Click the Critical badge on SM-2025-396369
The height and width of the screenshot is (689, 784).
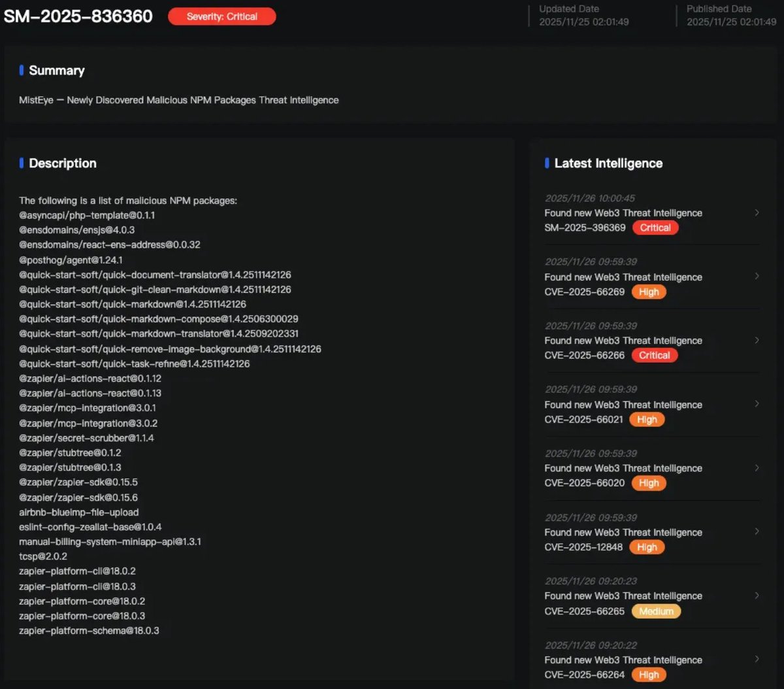(x=655, y=227)
